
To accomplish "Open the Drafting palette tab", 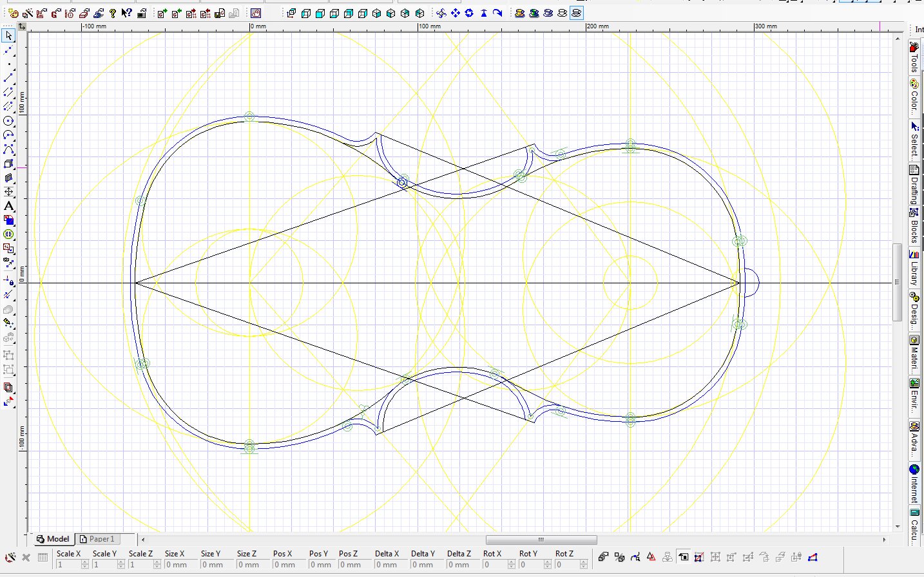I will (x=914, y=184).
